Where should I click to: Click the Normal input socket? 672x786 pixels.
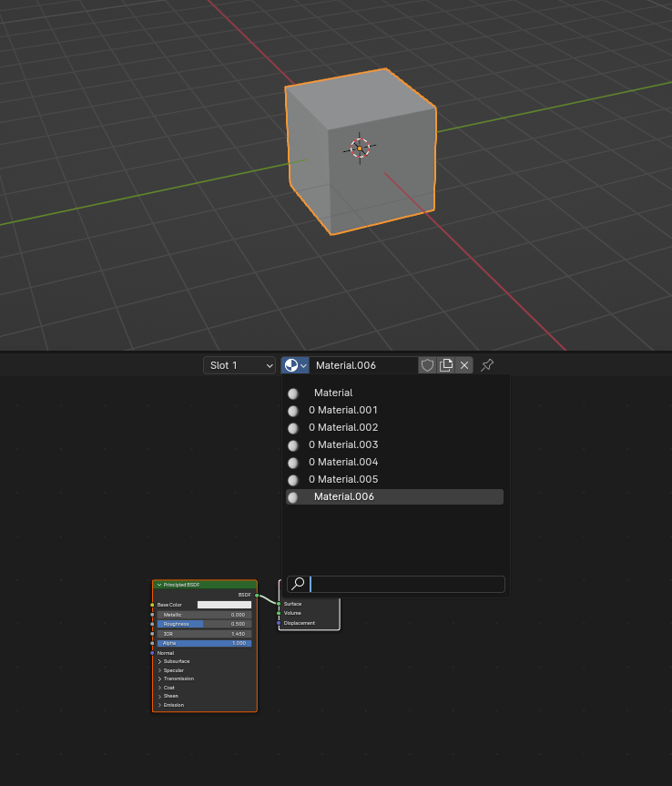[152, 653]
